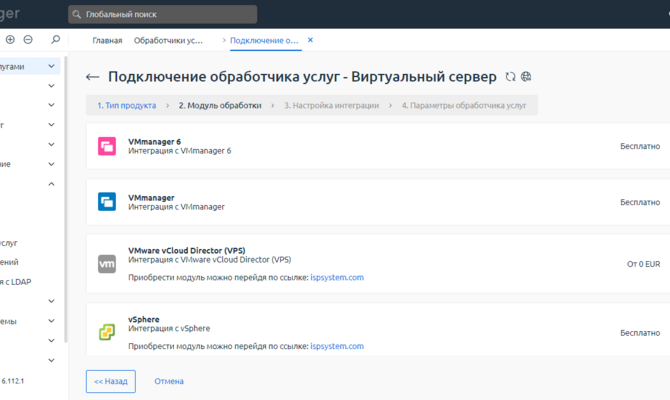
Task: Click the version number 6.112.1
Action: [13, 381]
